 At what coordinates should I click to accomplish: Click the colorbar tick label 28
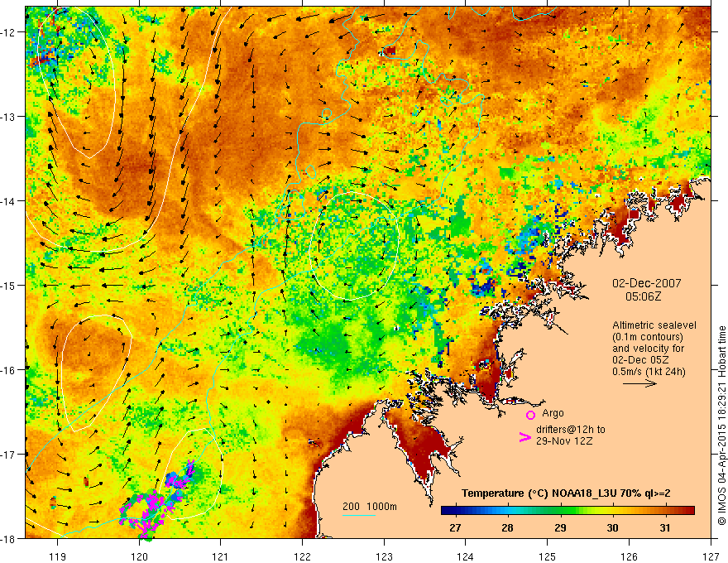coord(507,527)
